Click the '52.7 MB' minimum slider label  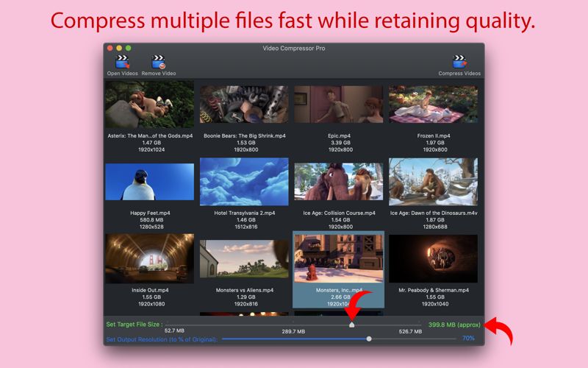(x=174, y=330)
